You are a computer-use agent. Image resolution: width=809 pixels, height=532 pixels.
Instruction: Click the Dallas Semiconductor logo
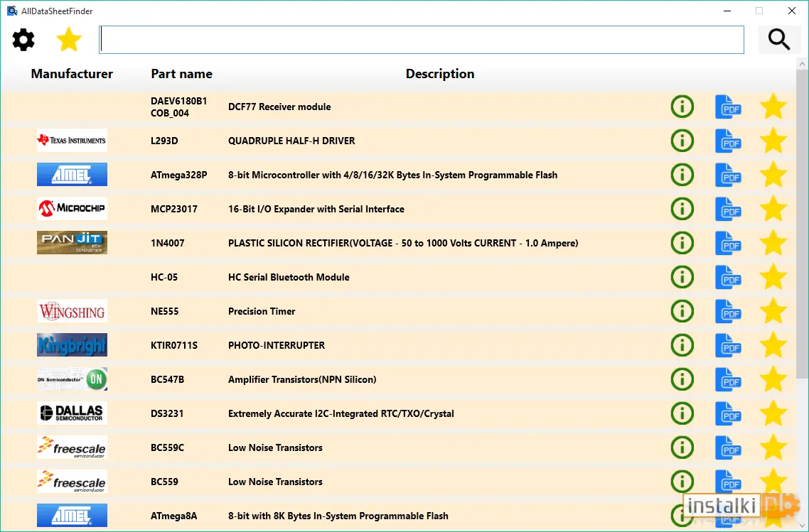tap(73, 413)
